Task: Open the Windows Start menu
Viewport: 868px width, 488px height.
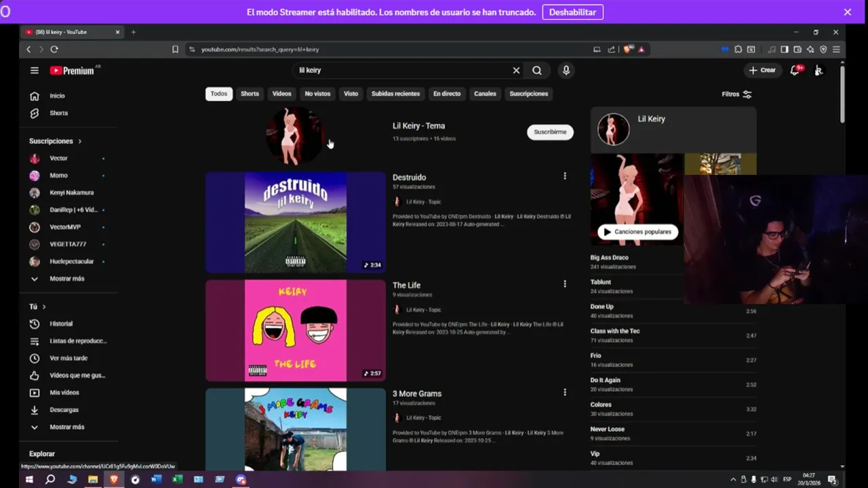Action: click(x=29, y=479)
